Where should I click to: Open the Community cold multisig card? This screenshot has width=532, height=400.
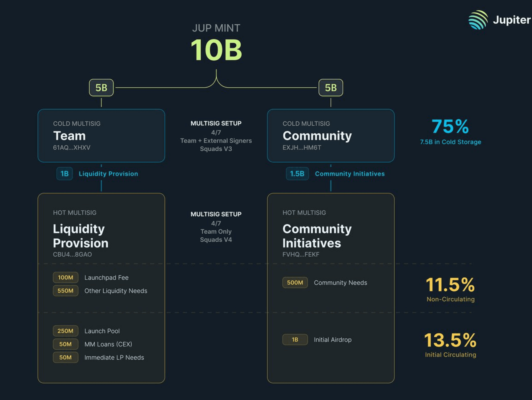coord(331,136)
